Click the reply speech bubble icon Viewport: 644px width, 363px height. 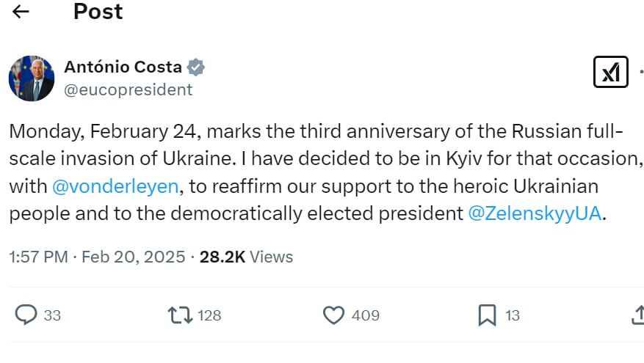(x=26, y=315)
